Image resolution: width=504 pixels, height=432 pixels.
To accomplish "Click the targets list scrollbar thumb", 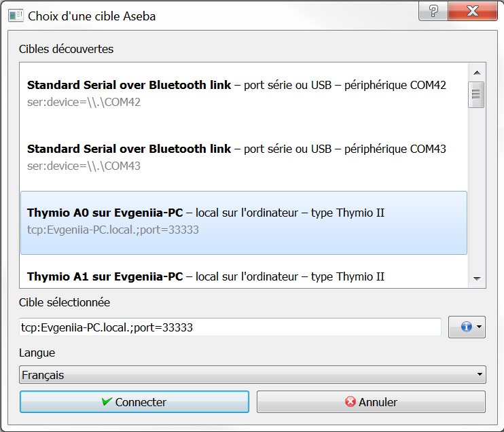I will (x=476, y=94).
